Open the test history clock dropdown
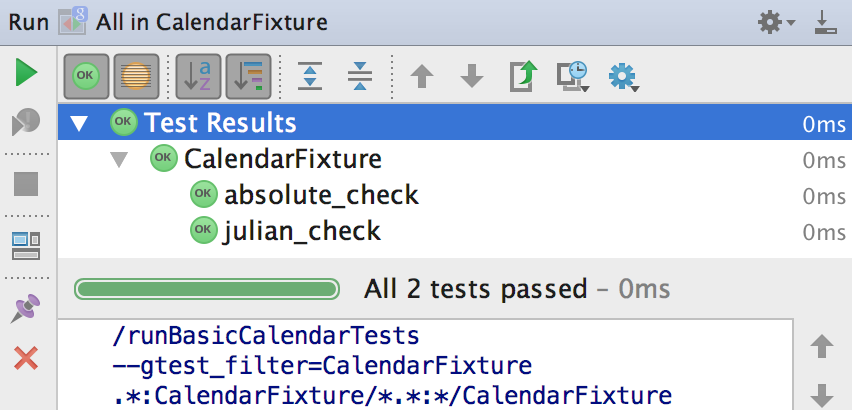Screen dimensions: 852x410 [573, 75]
